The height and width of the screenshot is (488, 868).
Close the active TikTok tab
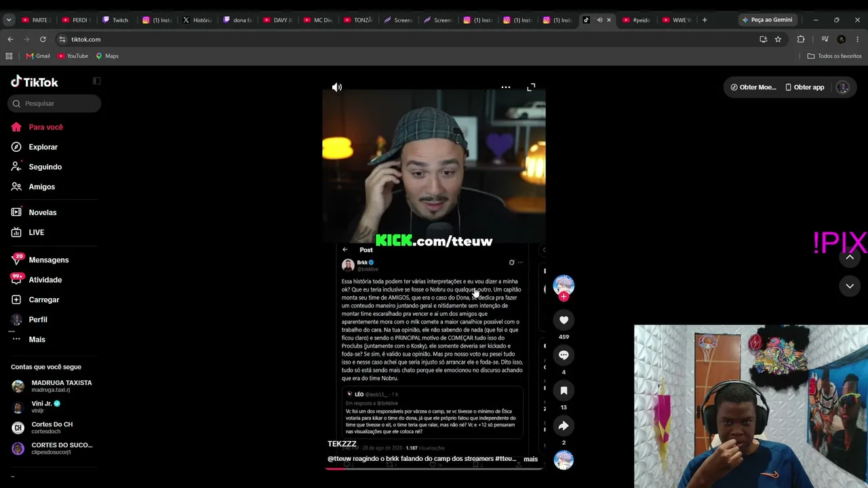click(609, 20)
